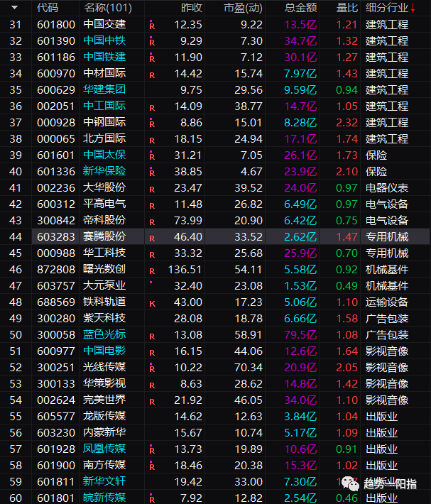431x504 pixels.
Task: Sort by 代码 column header
Action: 48,8
